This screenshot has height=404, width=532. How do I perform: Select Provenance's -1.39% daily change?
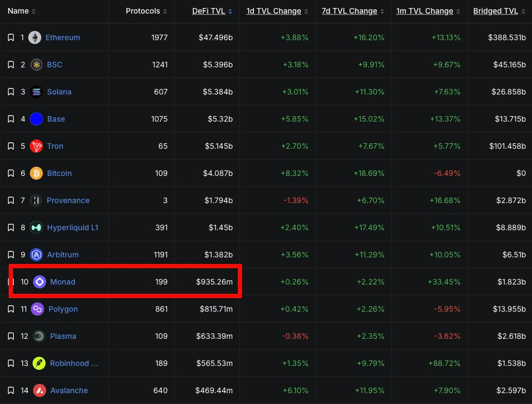point(296,200)
